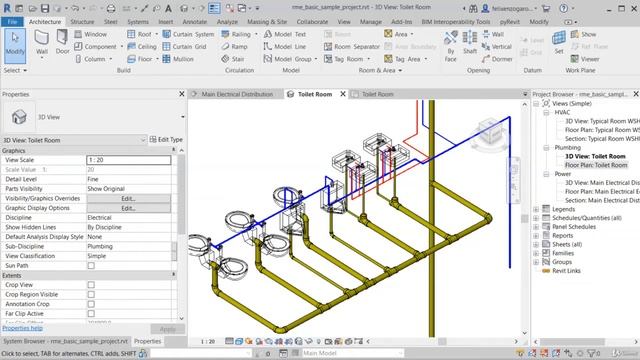Select the Tag Room tool

(x=343, y=59)
